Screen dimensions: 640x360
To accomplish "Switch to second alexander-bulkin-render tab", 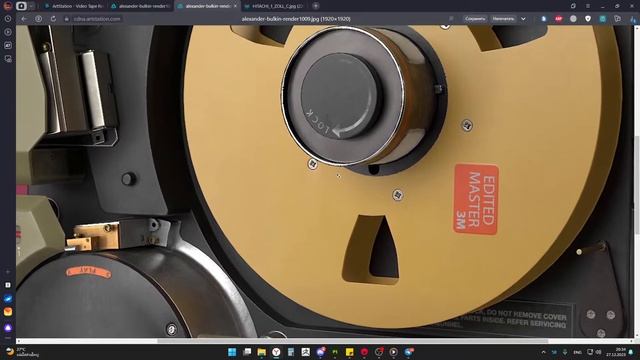I will click(140, 6).
